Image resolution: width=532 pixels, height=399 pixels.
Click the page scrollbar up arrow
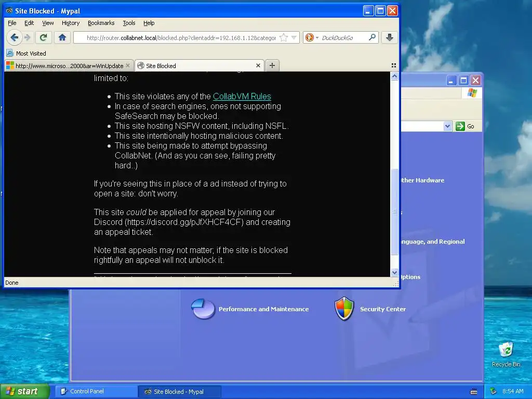(394, 76)
